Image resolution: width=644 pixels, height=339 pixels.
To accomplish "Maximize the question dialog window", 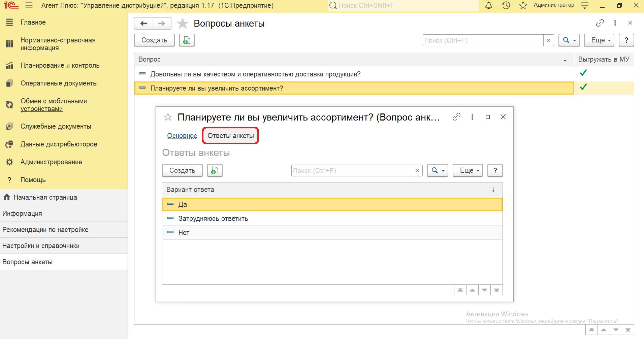I will pyautogui.click(x=488, y=117).
